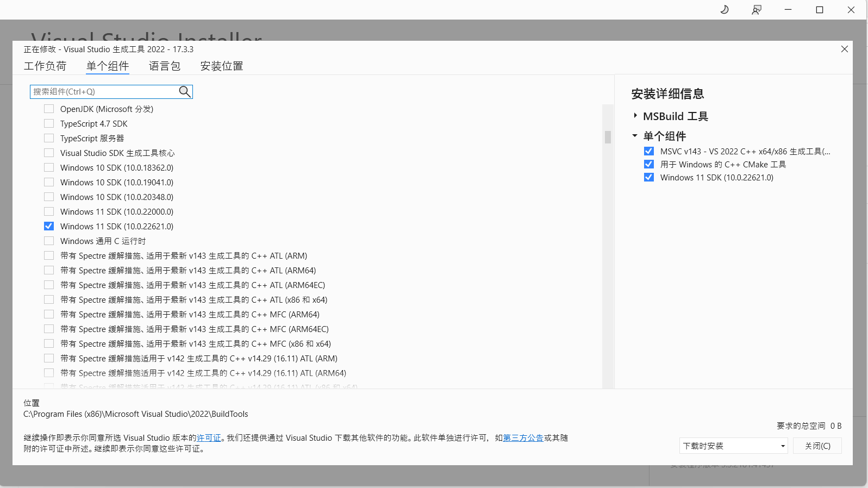
Task: Expand the MSBuild 工具 section
Action: (x=635, y=116)
